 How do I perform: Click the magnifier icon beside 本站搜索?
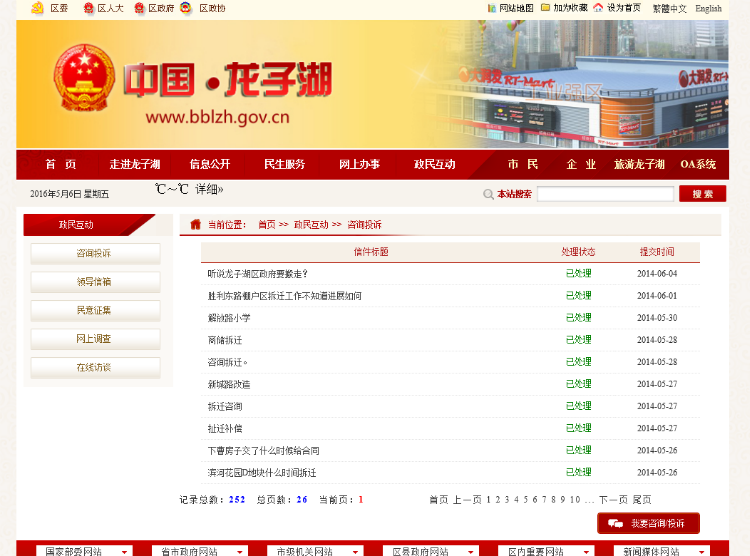tap(488, 194)
